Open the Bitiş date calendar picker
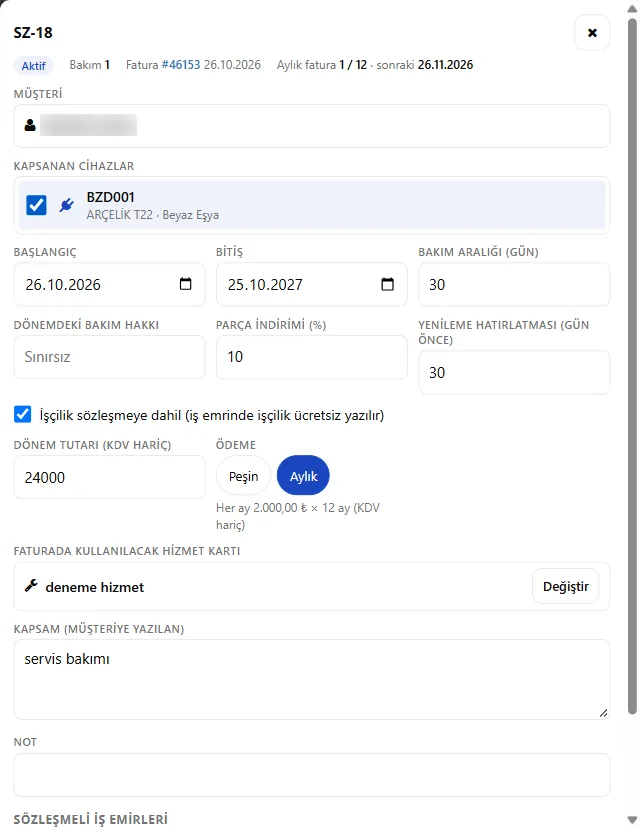640x828 pixels. (388, 284)
